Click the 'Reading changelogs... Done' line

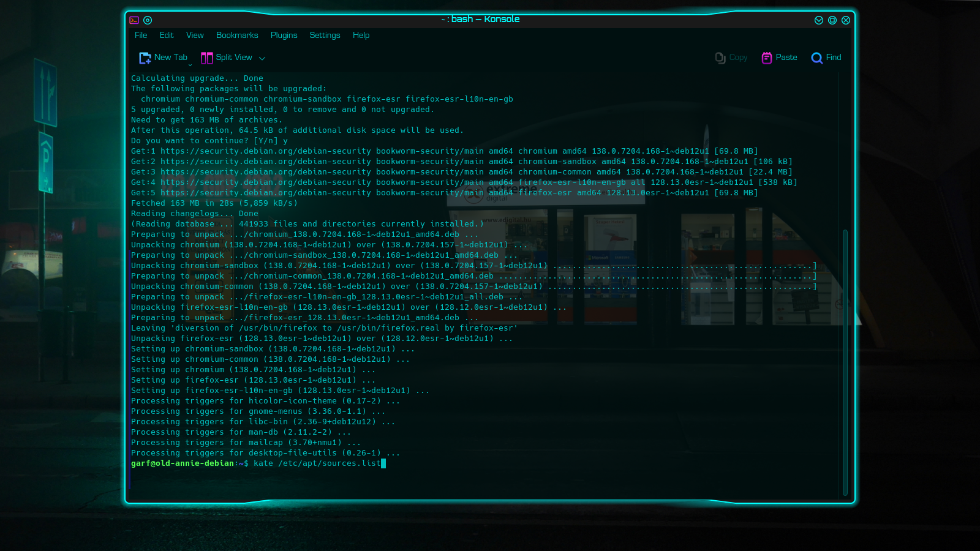tap(195, 214)
